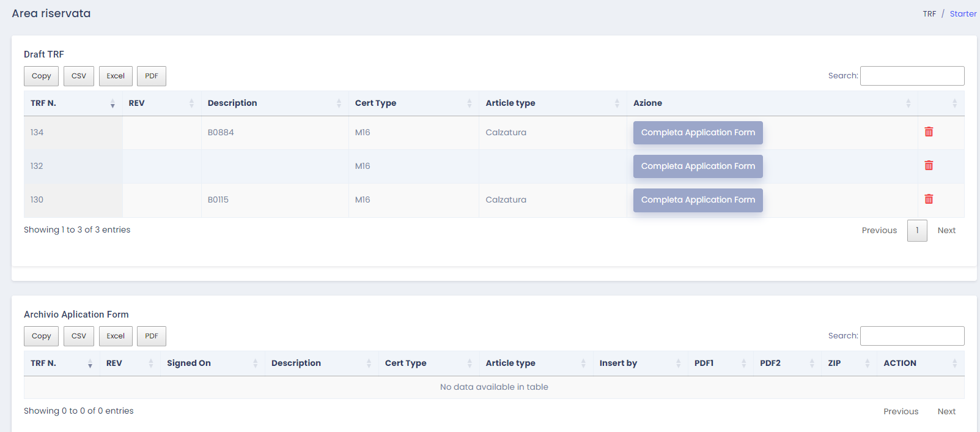Delete draft TRF 134 with trash icon
Screen dimensions: 980x432
(x=929, y=132)
